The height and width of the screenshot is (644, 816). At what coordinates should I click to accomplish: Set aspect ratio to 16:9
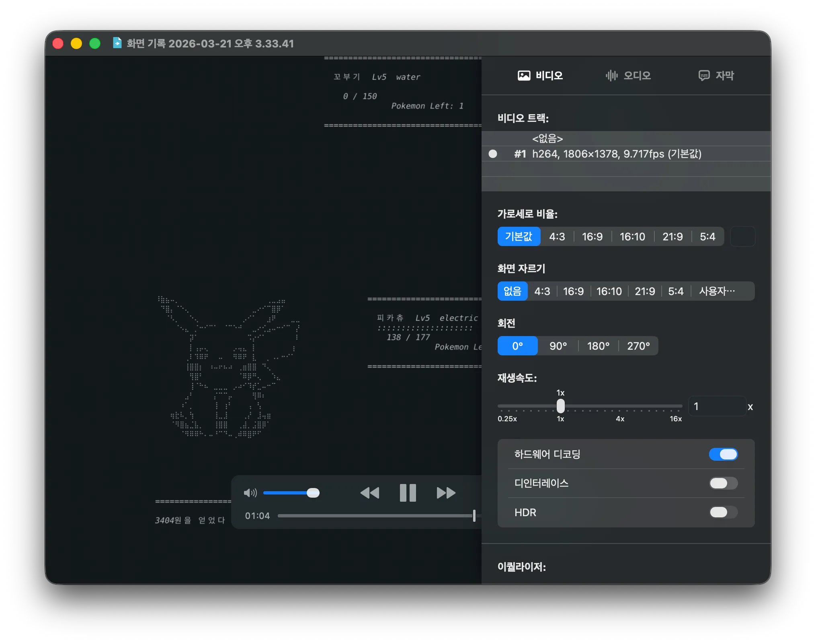pyautogui.click(x=593, y=236)
